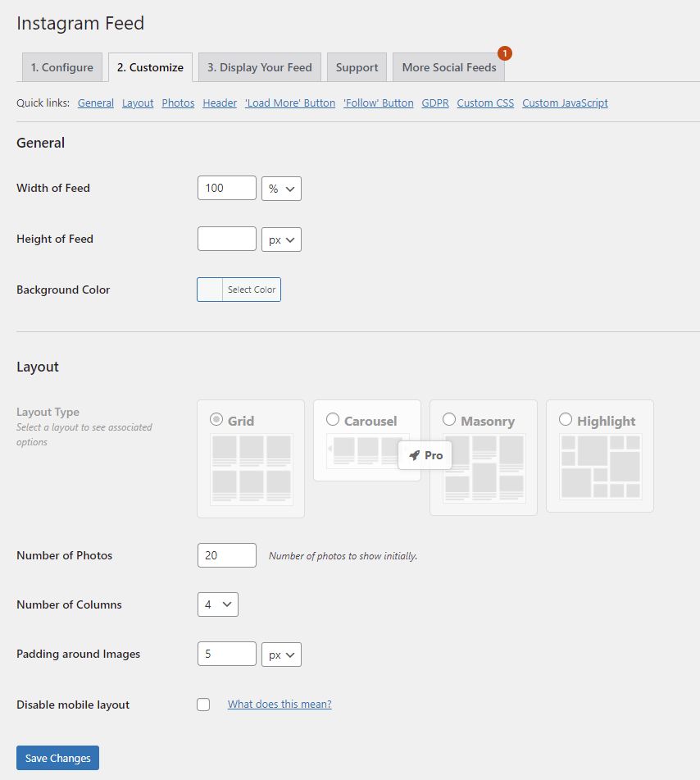The image size is (700, 780).
Task: Go to the Support tab
Action: [x=357, y=67]
